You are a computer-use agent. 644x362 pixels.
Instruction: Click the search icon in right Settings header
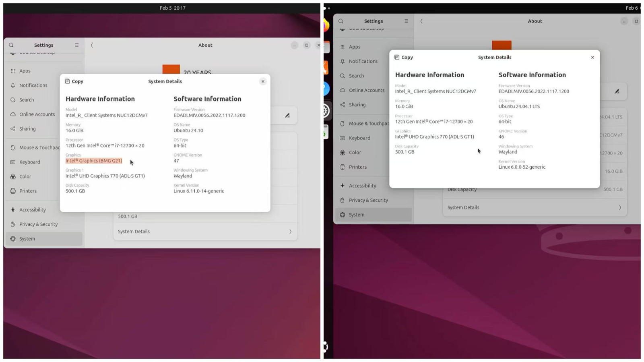coord(341,21)
